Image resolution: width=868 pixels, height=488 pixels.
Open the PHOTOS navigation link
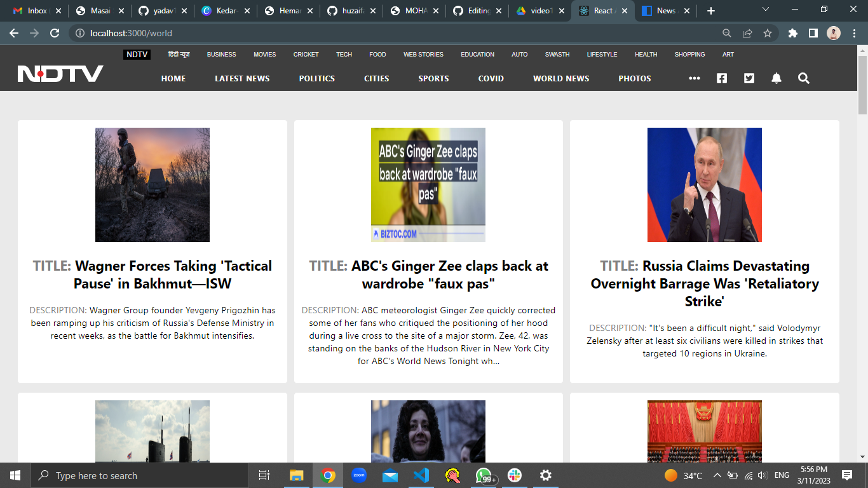tap(635, 78)
